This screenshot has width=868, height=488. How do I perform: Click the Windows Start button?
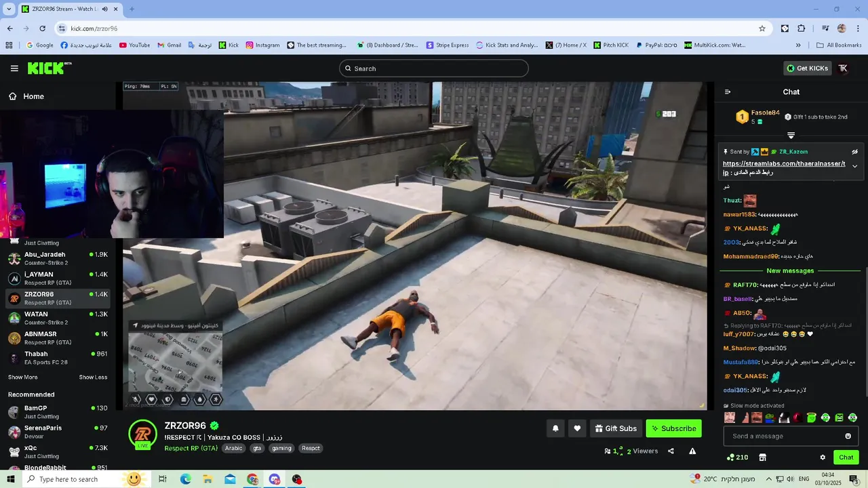(x=10, y=479)
